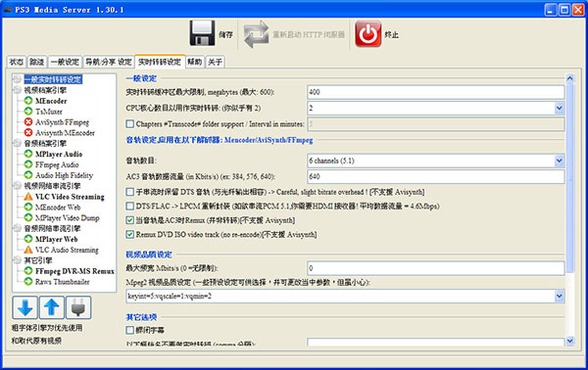Click green icon beside MPlayer Web
Image resolution: width=588 pixels, height=370 pixels.
28,239
